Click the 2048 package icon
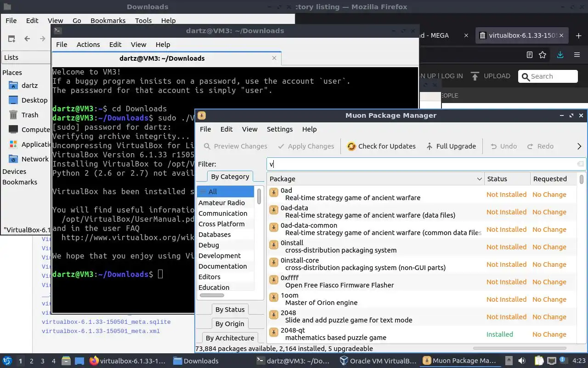 [274, 315]
